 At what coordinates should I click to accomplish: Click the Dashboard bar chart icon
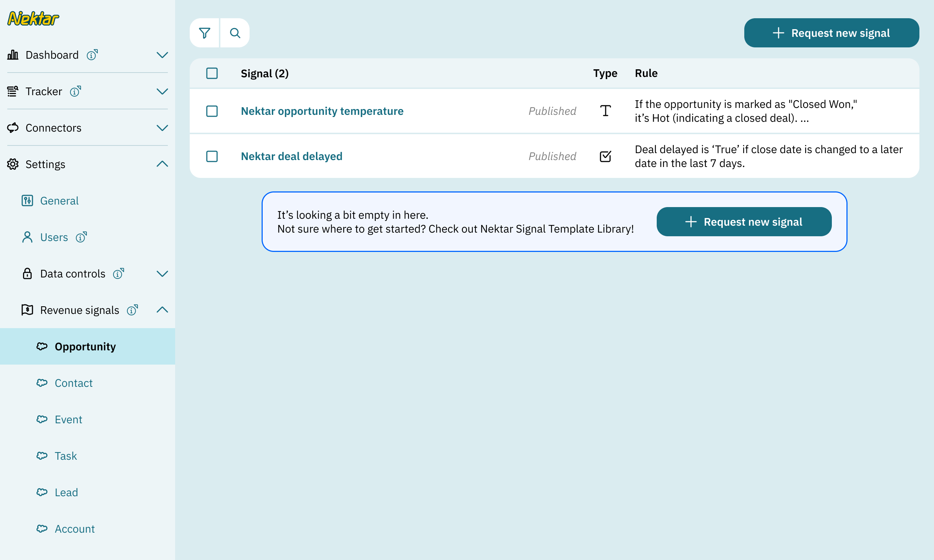point(13,55)
